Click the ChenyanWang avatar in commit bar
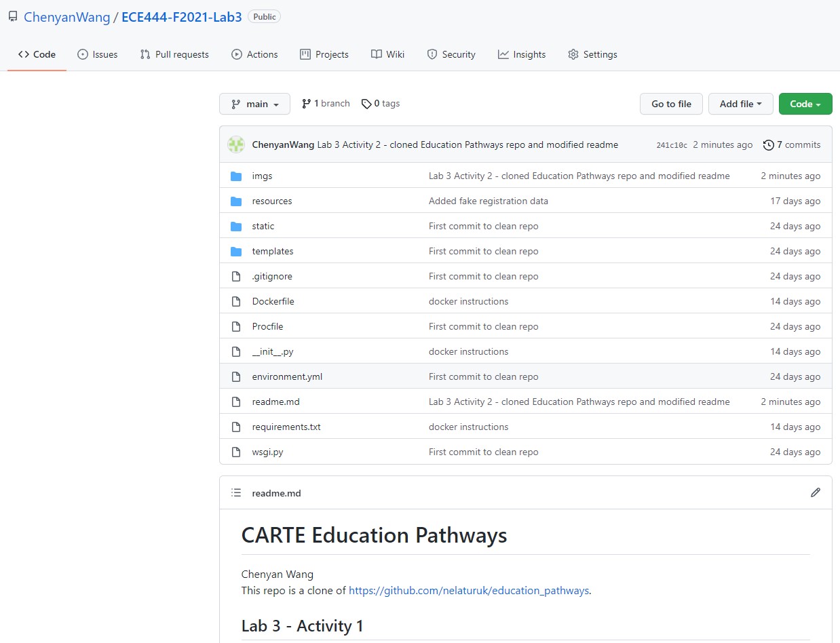Viewport: 840px width, 643px height. [x=236, y=144]
